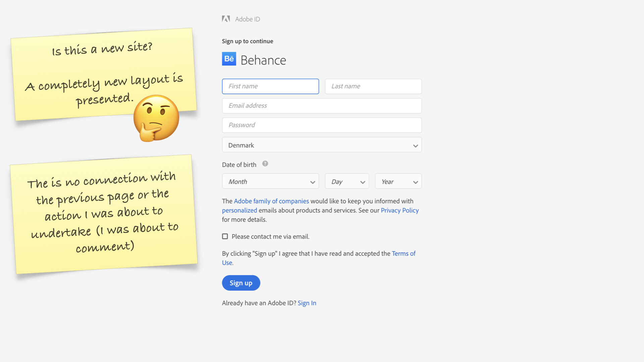Open the Denmark country dropdown

coord(322,145)
